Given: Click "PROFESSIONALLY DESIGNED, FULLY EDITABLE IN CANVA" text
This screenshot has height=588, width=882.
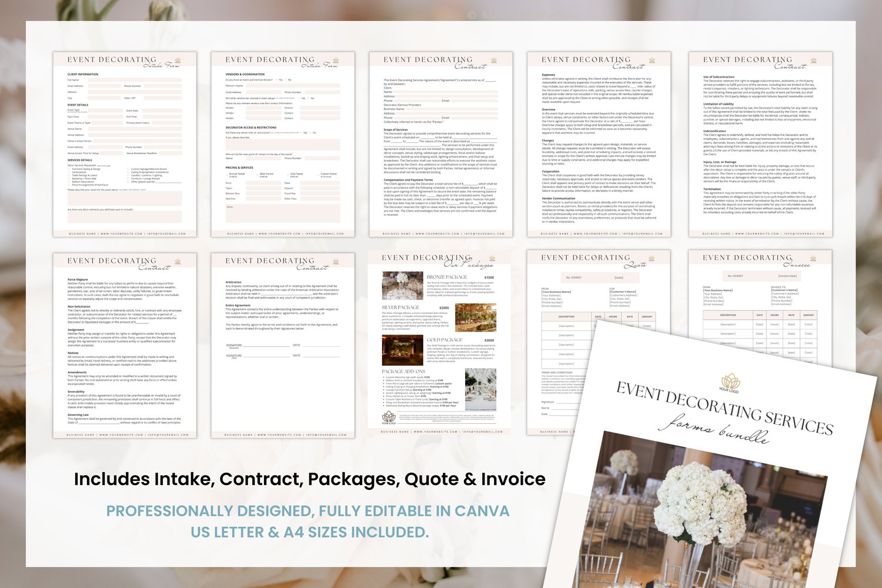Looking at the screenshot, I should [308, 510].
